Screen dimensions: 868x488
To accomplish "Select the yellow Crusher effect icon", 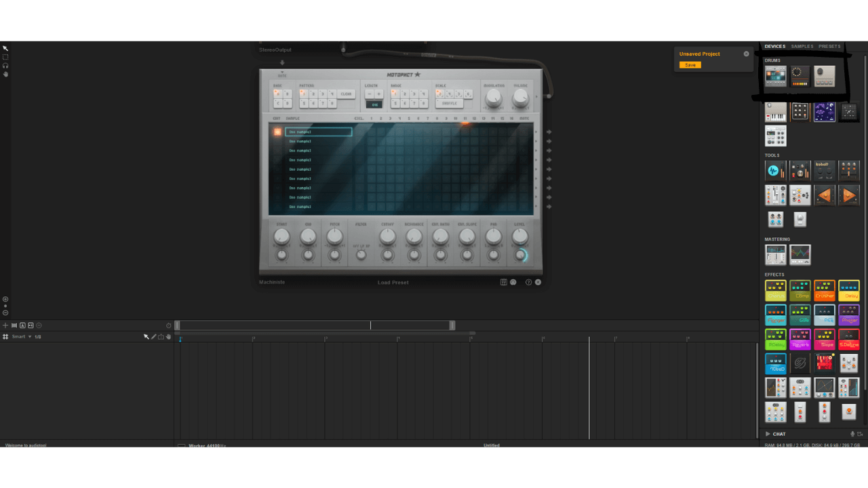I will [825, 290].
